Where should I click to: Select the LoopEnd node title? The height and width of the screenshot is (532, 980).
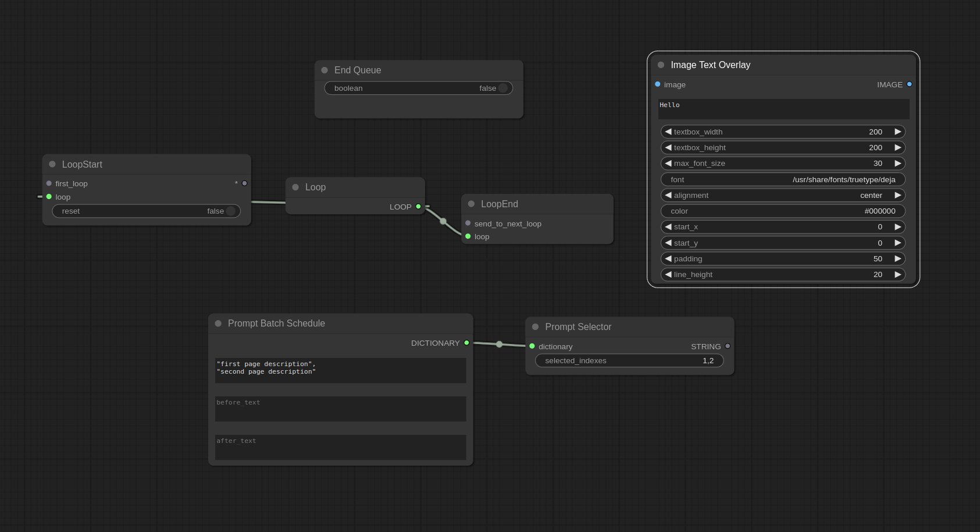500,204
